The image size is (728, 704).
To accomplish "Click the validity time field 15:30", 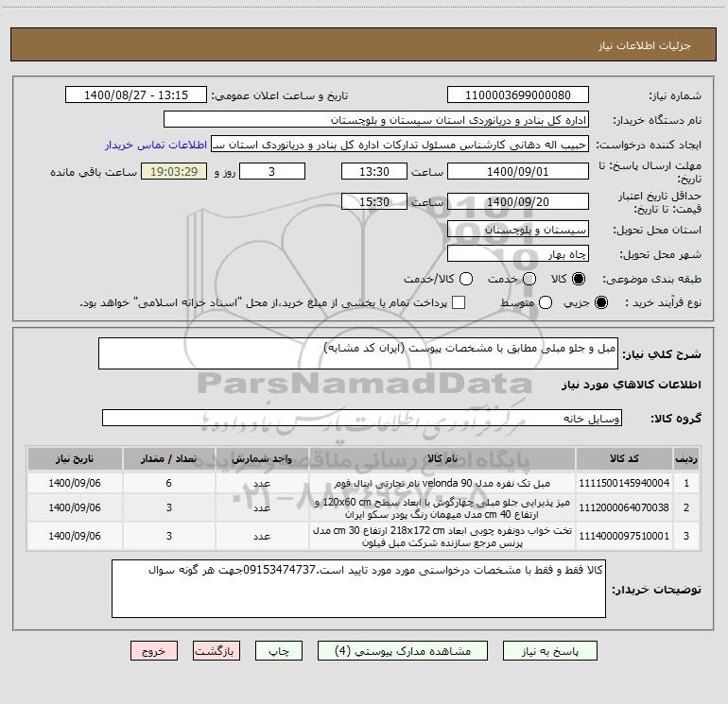I will [374, 201].
